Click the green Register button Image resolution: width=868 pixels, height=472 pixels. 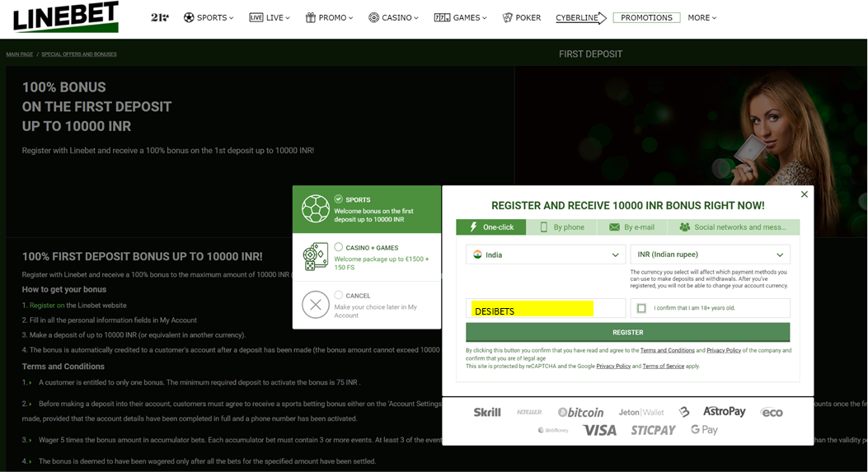click(628, 333)
